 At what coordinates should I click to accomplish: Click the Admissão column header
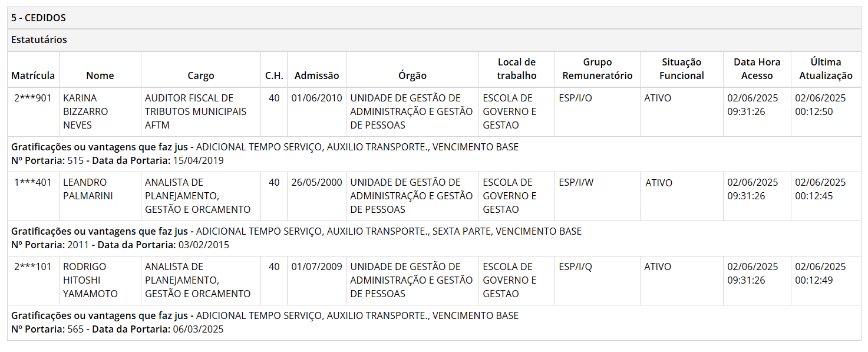[317, 75]
